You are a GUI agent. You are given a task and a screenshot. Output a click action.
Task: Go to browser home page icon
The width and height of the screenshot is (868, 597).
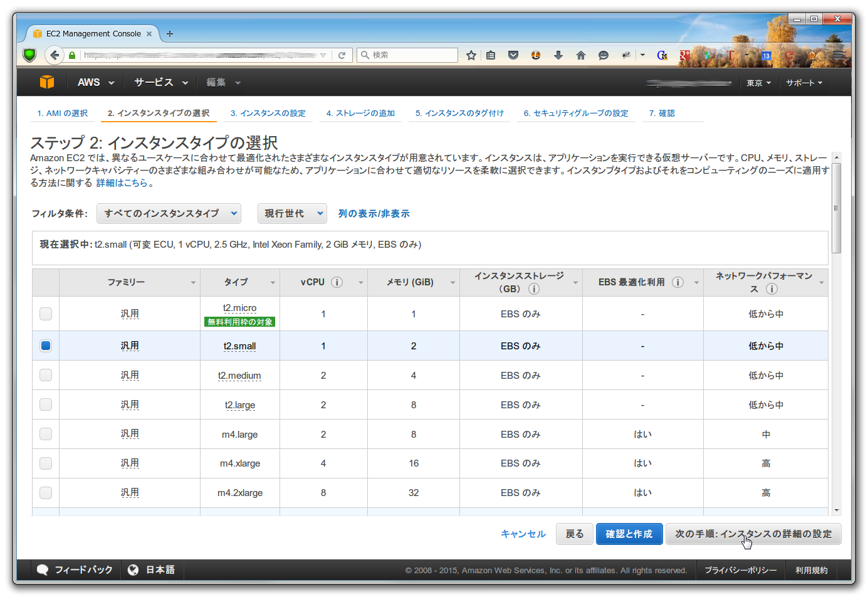point(581,55)
